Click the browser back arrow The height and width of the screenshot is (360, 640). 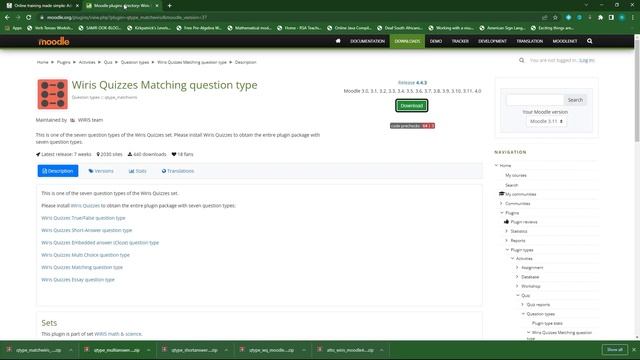point(7,18)
